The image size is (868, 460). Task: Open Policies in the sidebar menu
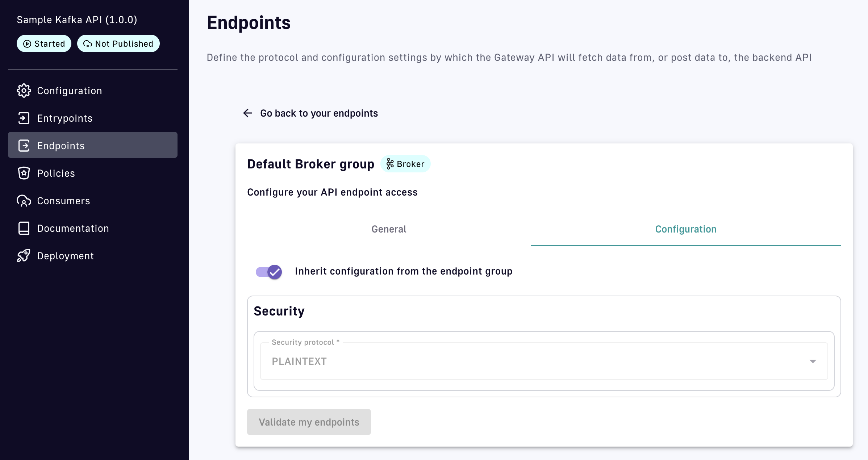click(x=56, y=173)
